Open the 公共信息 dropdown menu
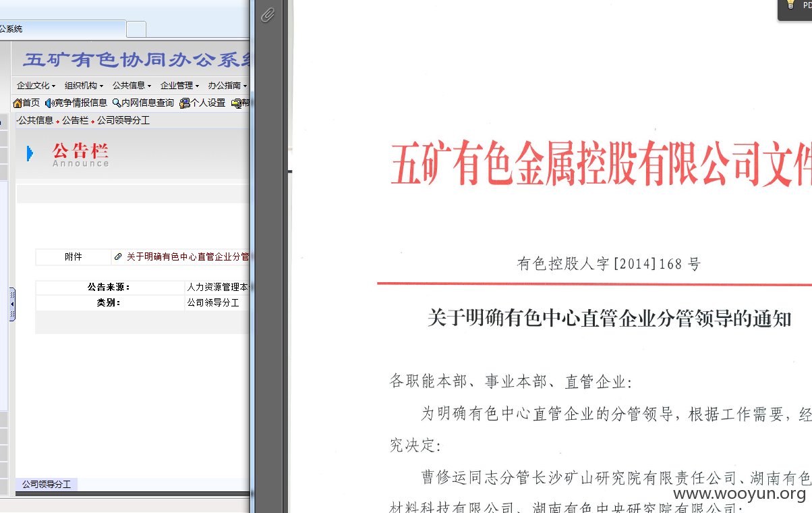Viewport: 812px width, 513px height. (x=132, y=86)
